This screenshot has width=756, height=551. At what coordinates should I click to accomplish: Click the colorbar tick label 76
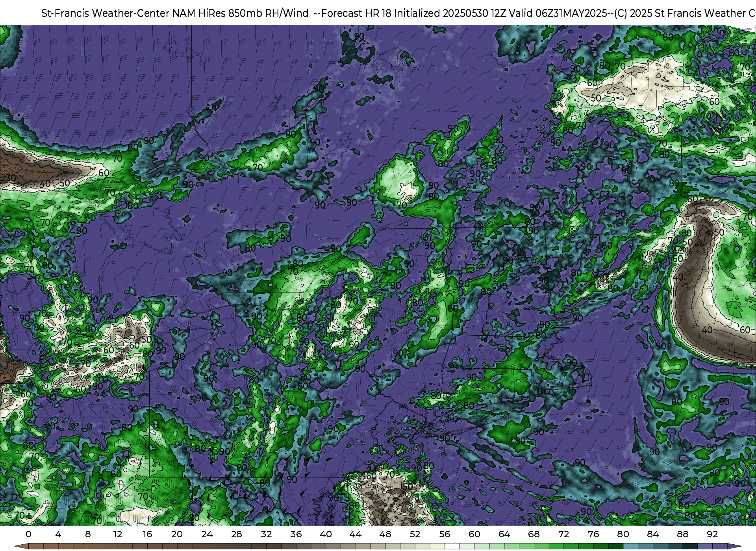click(x=593, y=534)
